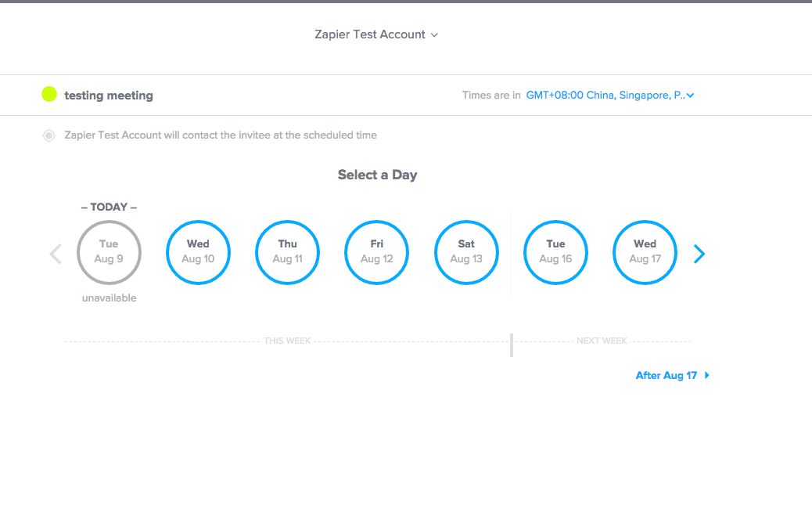The image size is (812, 516).
Task: Click the location target icon beside contact note
Action: (49, 135)
